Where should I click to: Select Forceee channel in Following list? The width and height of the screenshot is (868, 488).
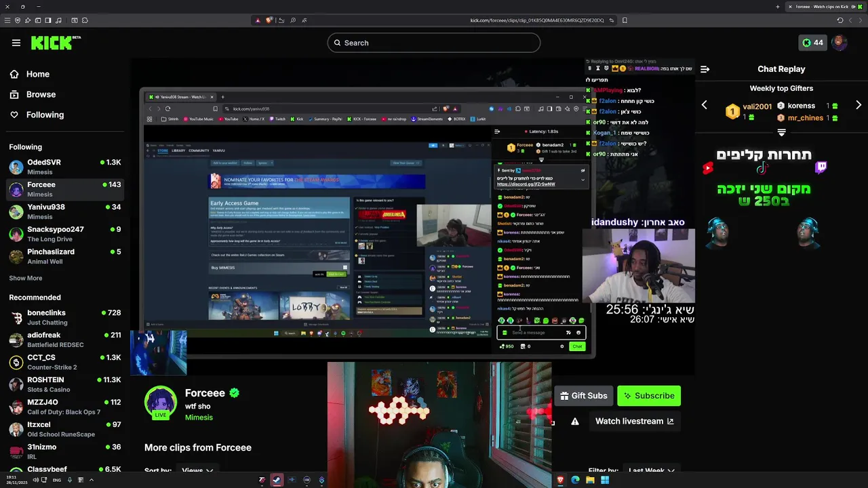(x=65, y=189)
